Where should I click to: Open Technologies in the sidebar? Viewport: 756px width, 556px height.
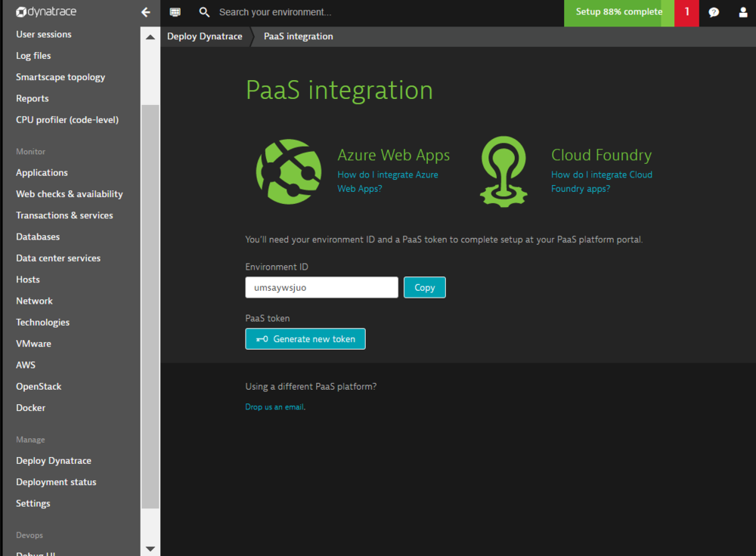point(42,323)
